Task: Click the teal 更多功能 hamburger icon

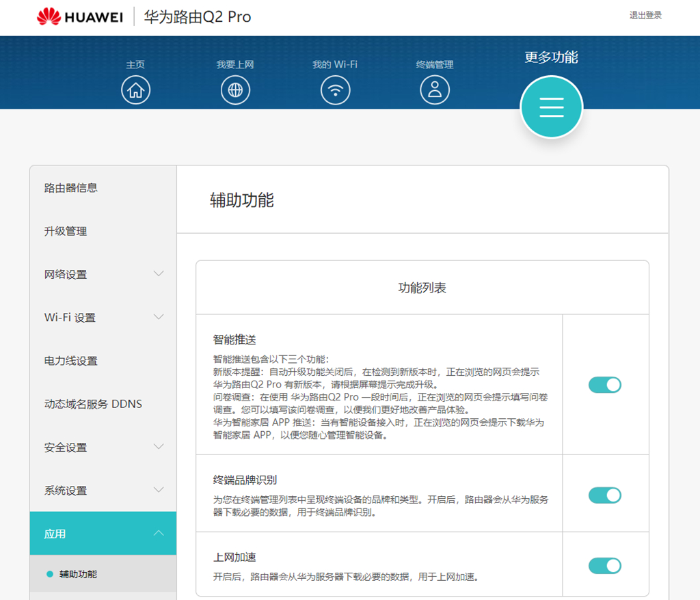Action: 551,107
